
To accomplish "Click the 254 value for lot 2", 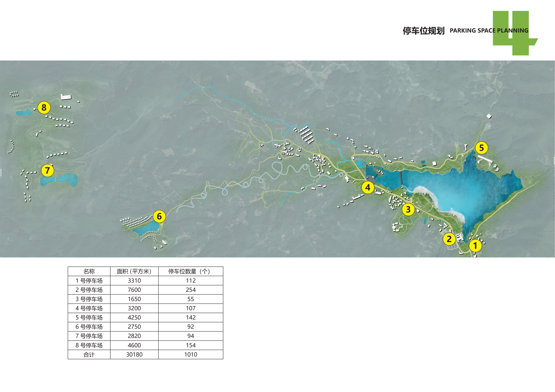I will [191, 290].
